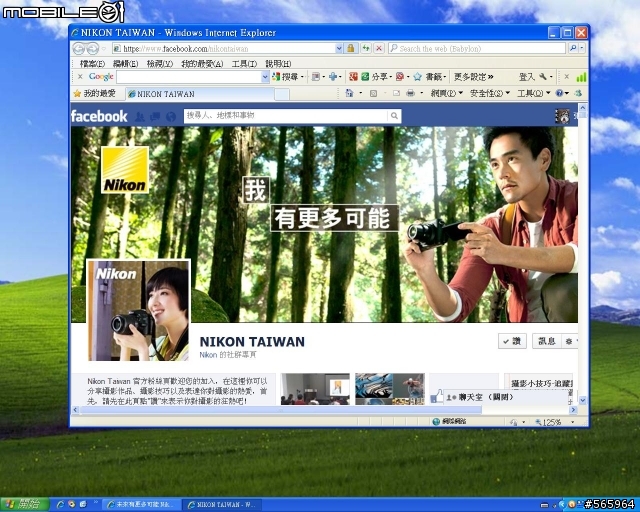
Task: Expand 更多設定 more settings chevron
Action: pos(490,76)
